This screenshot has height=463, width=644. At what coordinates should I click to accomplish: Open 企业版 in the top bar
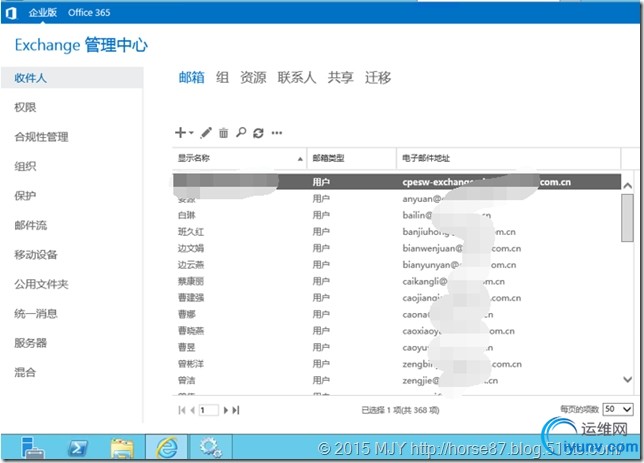pyautogui.click(x=43, y=13)
